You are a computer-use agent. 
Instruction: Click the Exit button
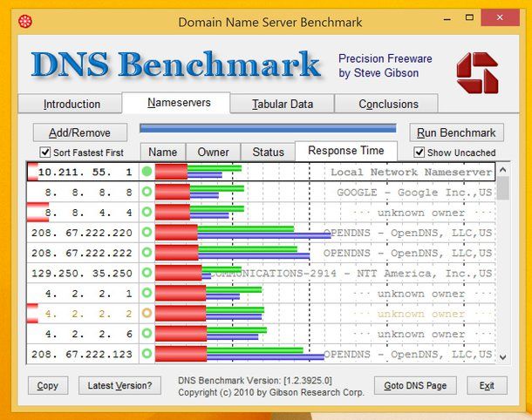point(487,385)
